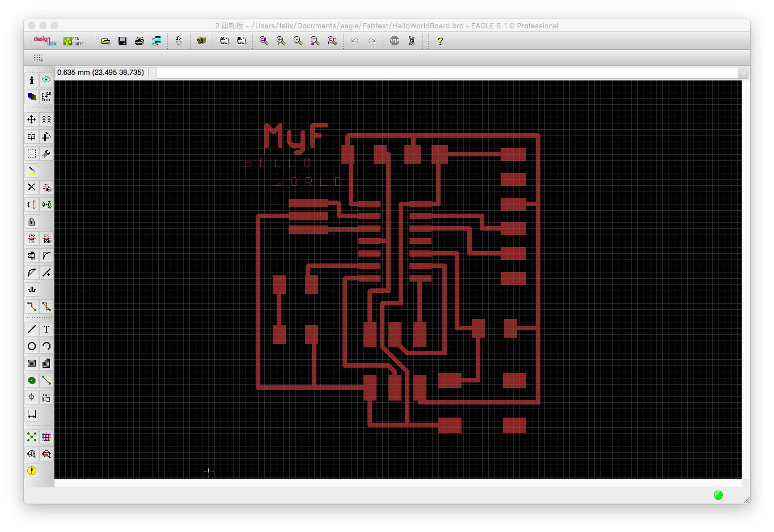Screen dimensions: 774x532
Task: Select the Move tool
Action: coord(31,120)
